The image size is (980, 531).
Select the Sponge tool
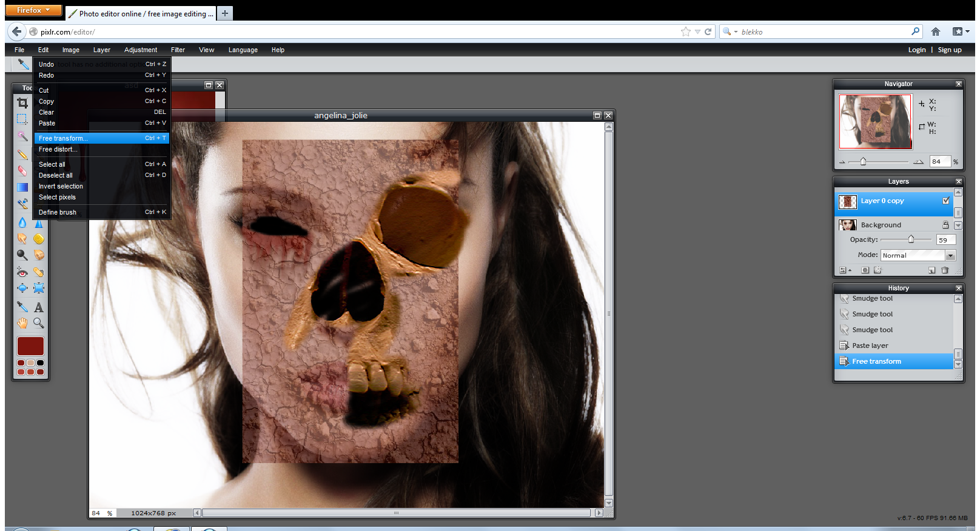39,239
